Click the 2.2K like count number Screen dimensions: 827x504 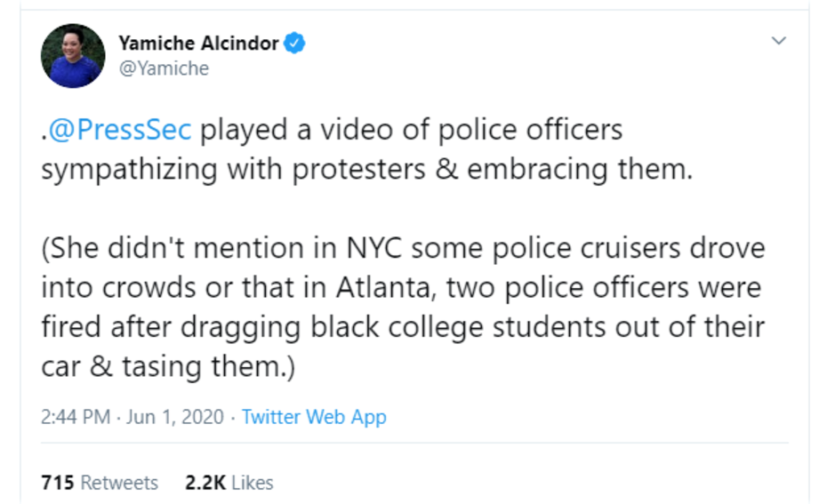click(205, 483)
